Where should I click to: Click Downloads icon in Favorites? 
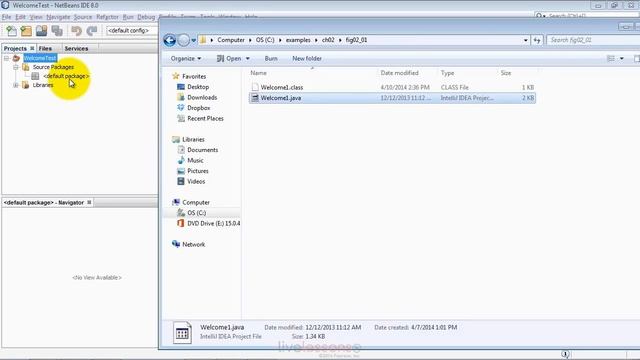point(181,97)
